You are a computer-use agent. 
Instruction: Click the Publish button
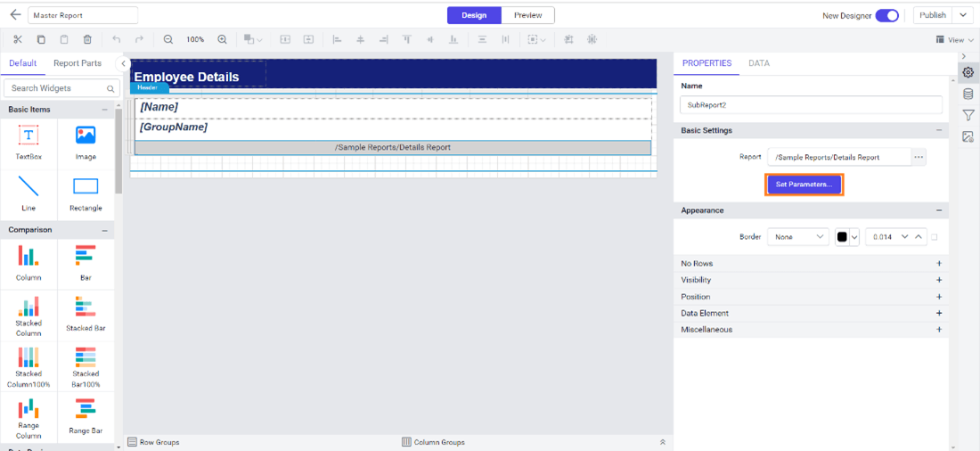point(933,16)
